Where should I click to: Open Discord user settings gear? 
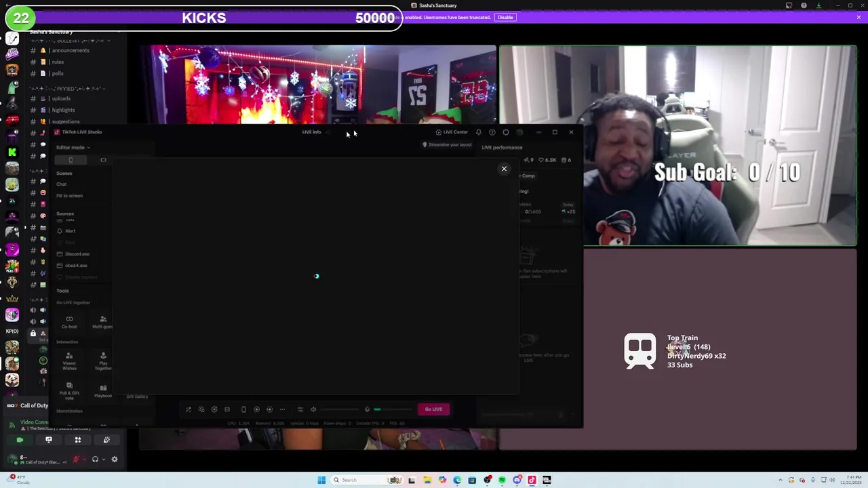(x=115, y=460)
